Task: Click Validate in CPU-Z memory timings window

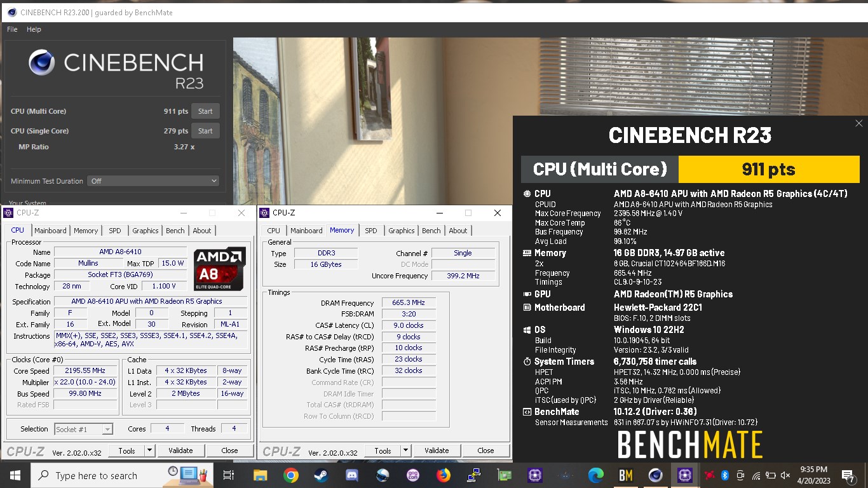Action: click(x=437, y=451)
